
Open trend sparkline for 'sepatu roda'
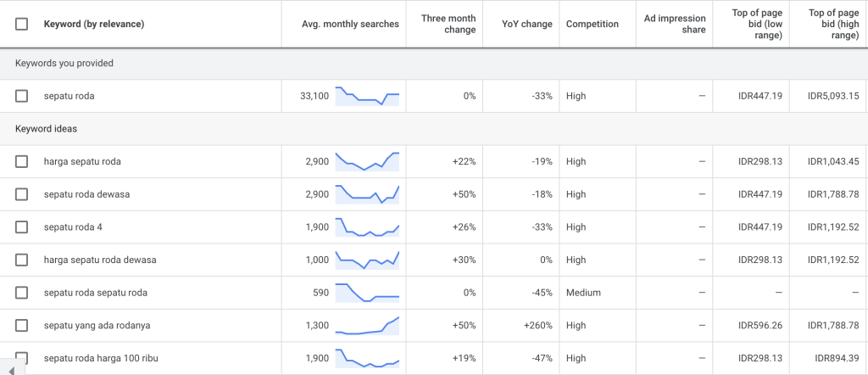(x=368, y=96)
